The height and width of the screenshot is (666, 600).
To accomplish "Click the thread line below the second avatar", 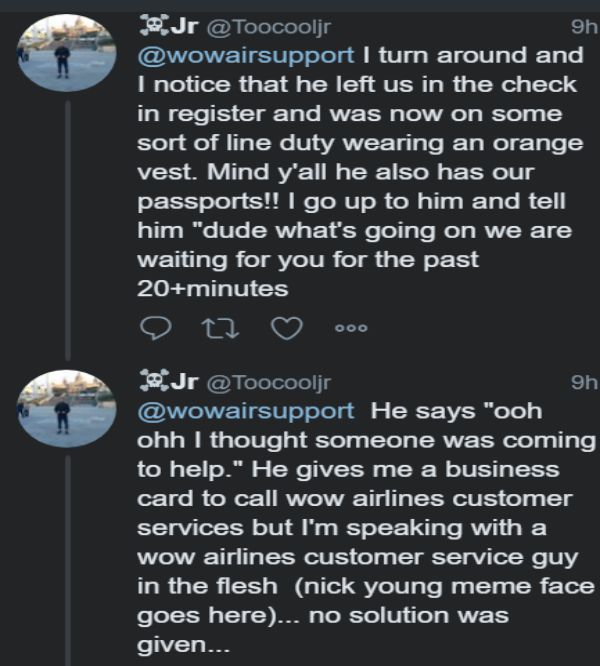I will point(68,560).
